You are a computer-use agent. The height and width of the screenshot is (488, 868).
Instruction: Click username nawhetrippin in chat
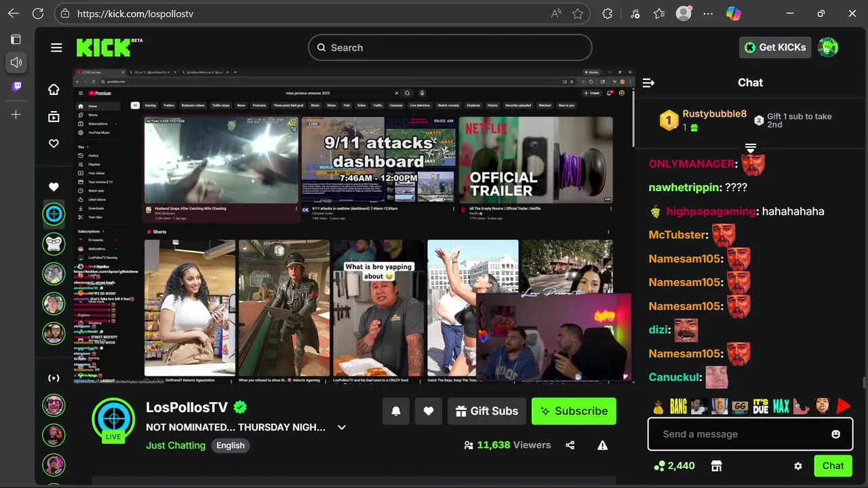point(684,188)
